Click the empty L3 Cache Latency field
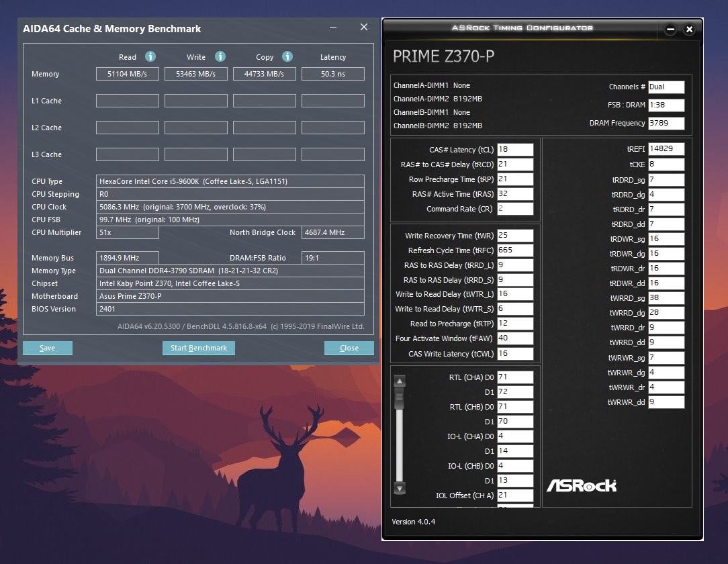 [333, 154]
